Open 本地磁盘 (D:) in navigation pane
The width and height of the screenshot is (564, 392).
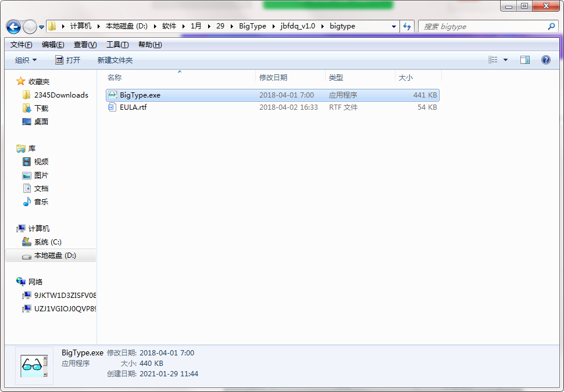click(55, 255)
